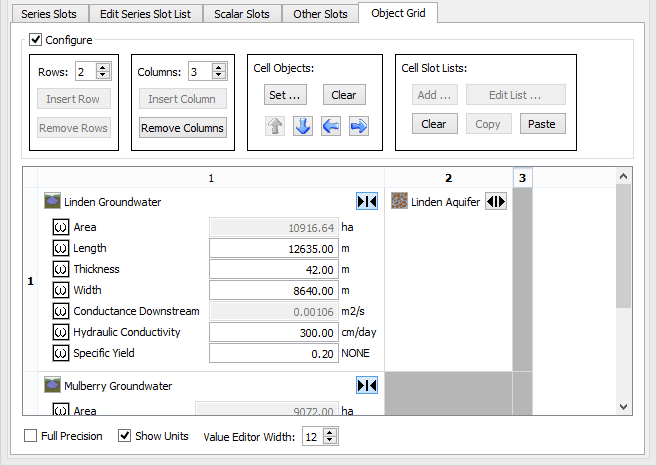Click the Mulberry Groundwater collapse width icon

366,386
